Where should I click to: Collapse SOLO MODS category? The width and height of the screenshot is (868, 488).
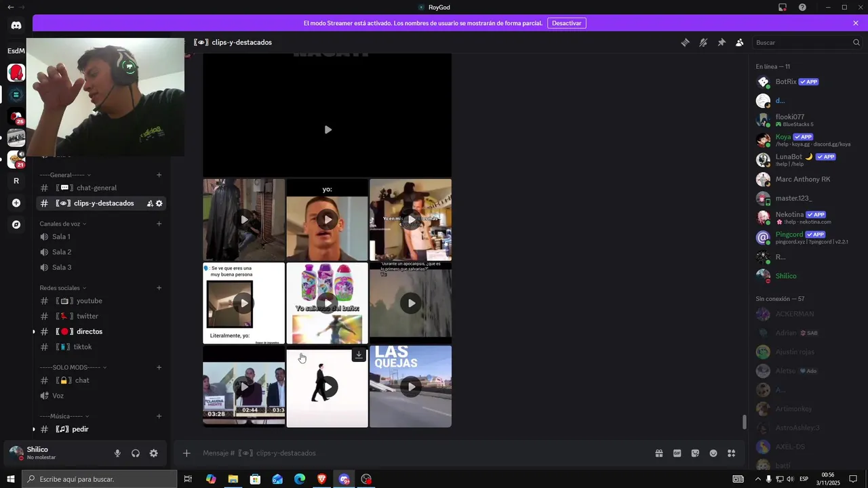click(73, 367)
